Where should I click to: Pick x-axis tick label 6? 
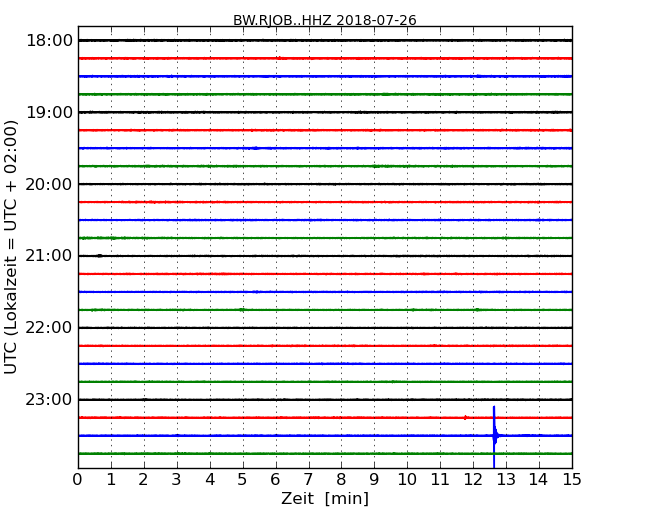coord(275,480)
